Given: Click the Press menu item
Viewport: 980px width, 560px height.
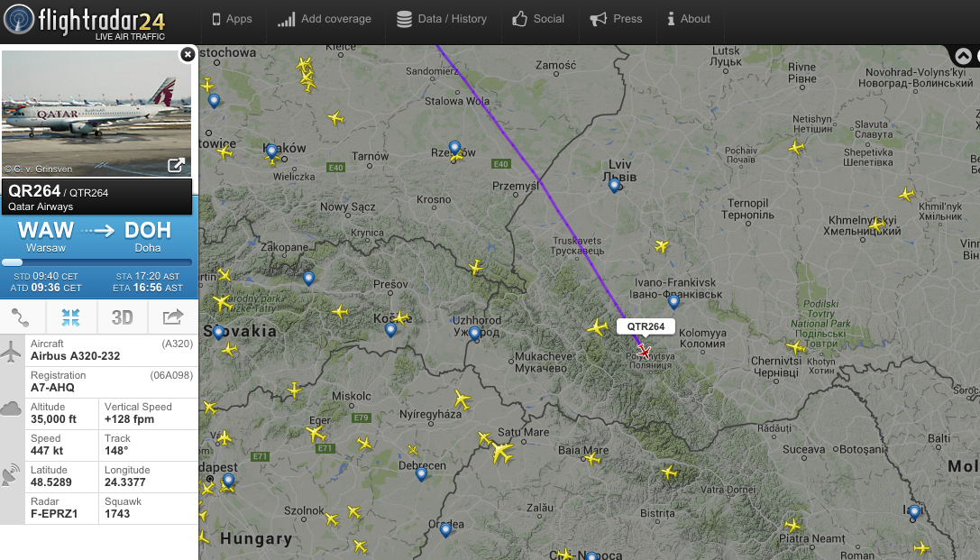Looking at the screenshot, I should point(616,19).
